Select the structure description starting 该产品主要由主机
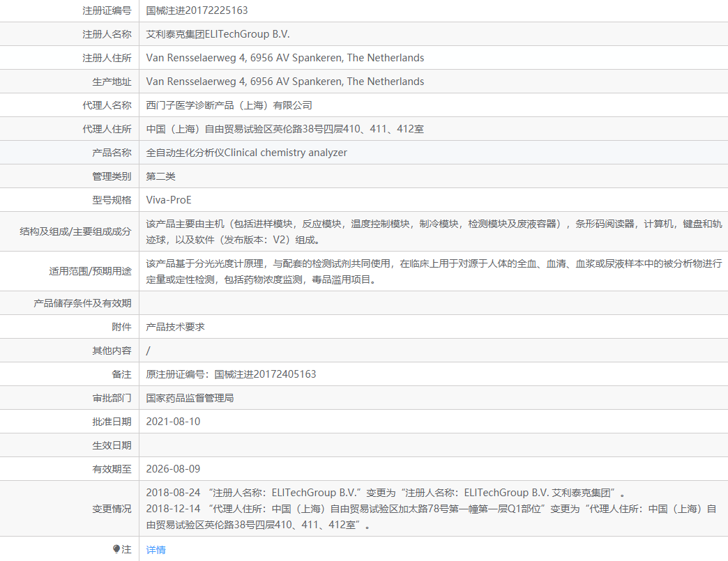The width and height of the screenshot is (728, 561). tap(434, 232)
